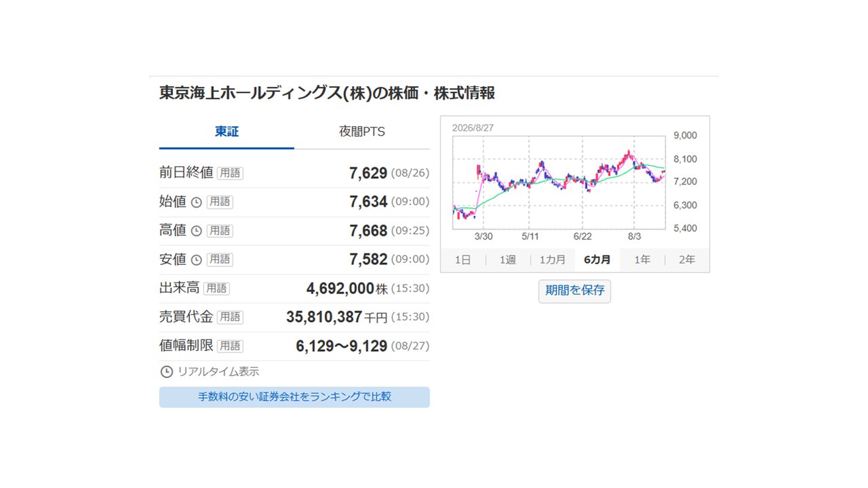The image size is (868, 488).
Task: Click the 用語 badge beside 値幅制限
Action: click(230, 346)
